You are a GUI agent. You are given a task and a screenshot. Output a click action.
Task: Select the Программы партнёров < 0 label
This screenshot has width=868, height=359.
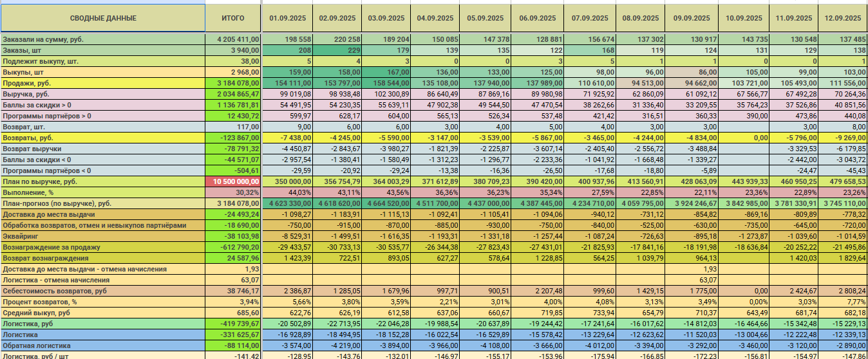[103, 170]
